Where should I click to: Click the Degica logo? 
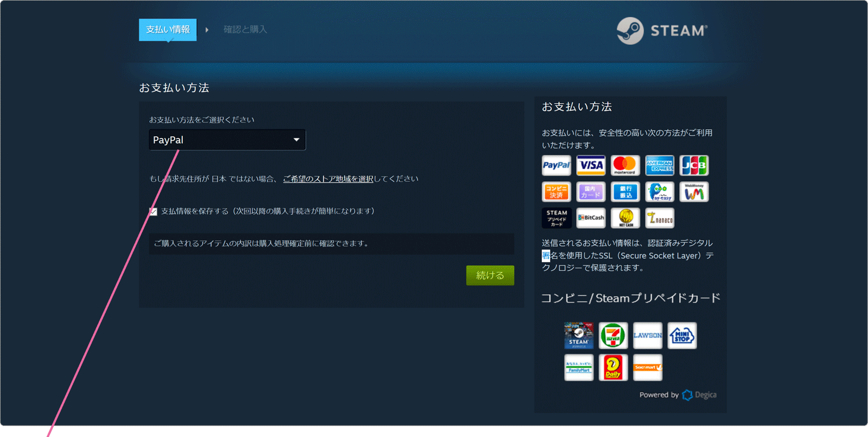coord(699,395)
